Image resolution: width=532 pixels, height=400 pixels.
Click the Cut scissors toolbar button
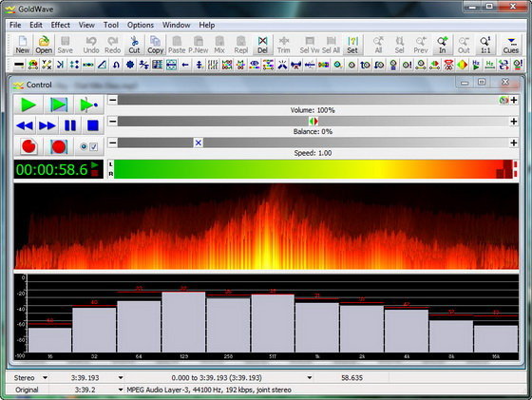[134, 45]
